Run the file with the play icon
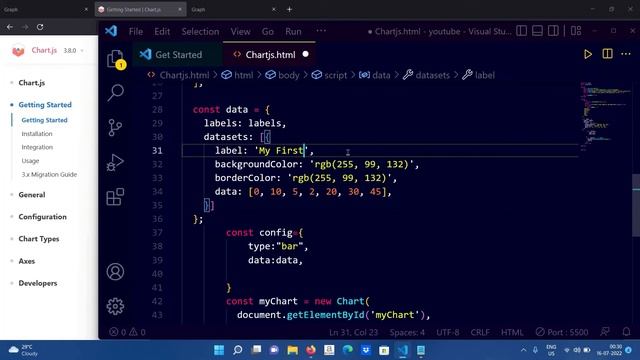Image resolution: width=640 pixels, height=360 pixels. 587,54
